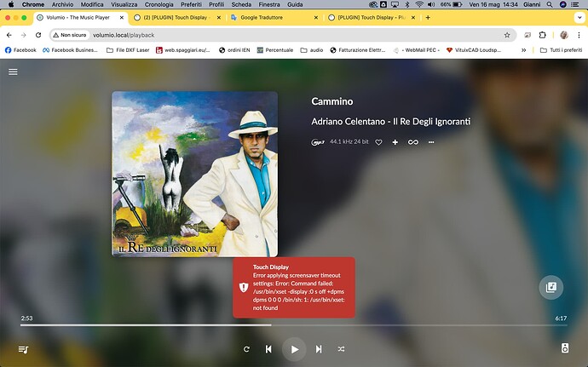
Task: Open the Cronologia menu
Action: [159, 4]
